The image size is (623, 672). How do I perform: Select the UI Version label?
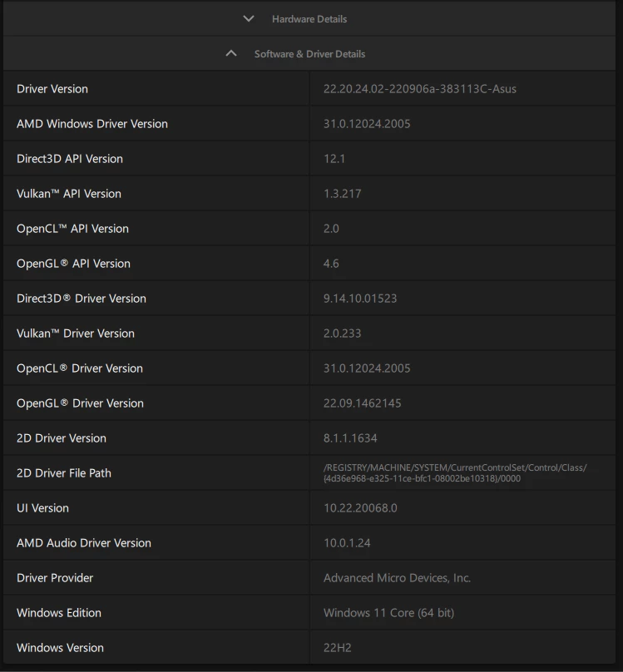pyautogui.click(x=43, y=508)
